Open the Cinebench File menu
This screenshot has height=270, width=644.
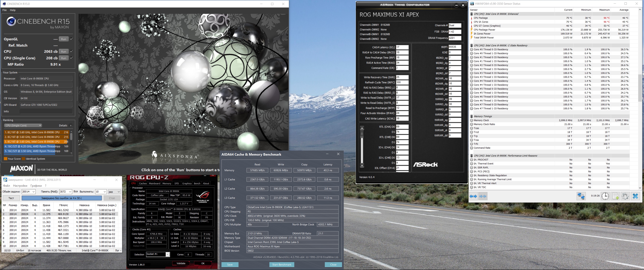pos(4,10)
